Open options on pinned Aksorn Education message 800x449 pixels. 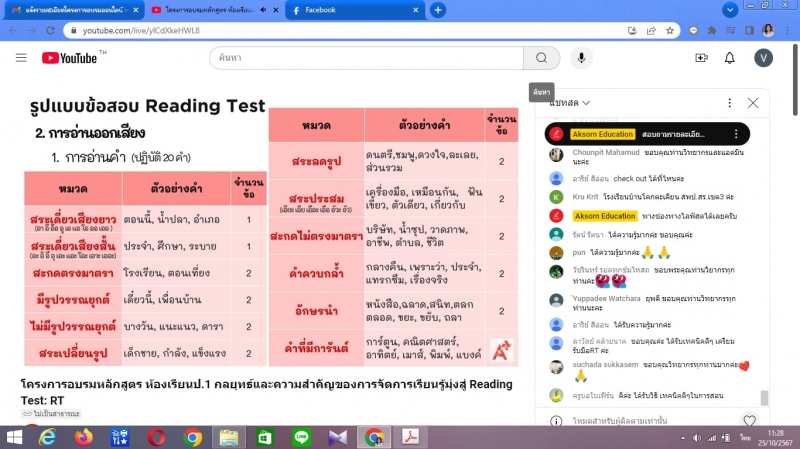(x=736, y=134)
